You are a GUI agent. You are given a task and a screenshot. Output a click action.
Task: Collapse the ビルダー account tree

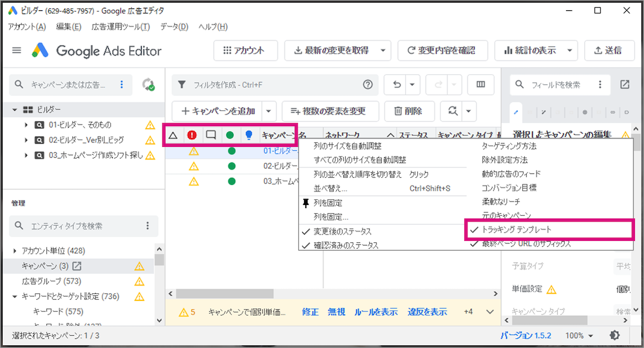(15, 110)
